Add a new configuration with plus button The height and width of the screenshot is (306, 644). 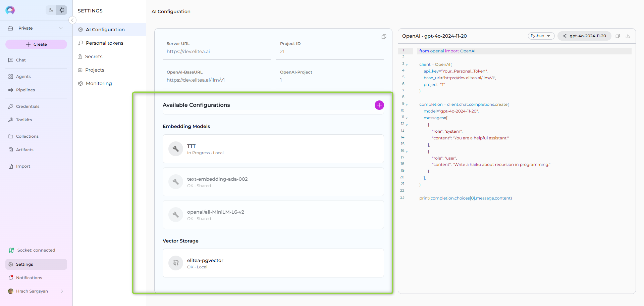(379, 105)
